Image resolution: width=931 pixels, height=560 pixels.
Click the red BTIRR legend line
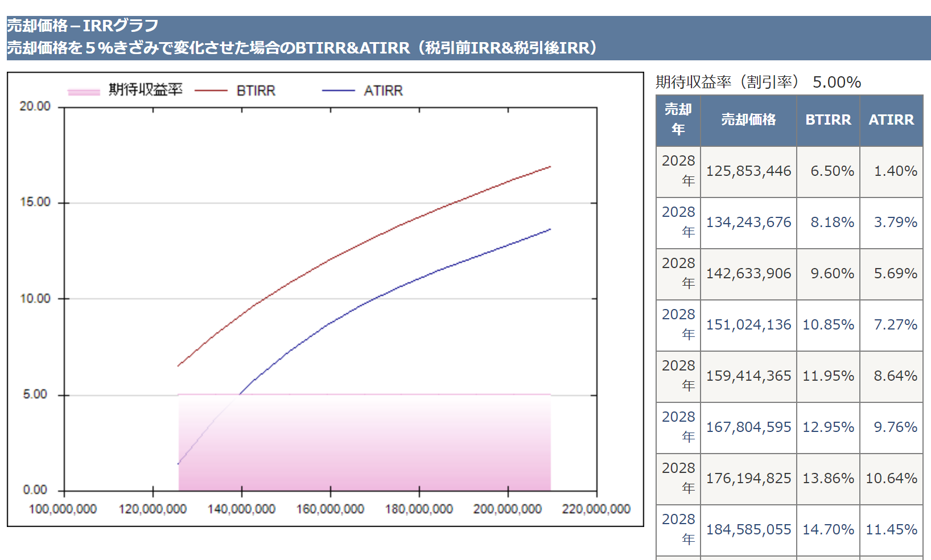pos(211,90)
